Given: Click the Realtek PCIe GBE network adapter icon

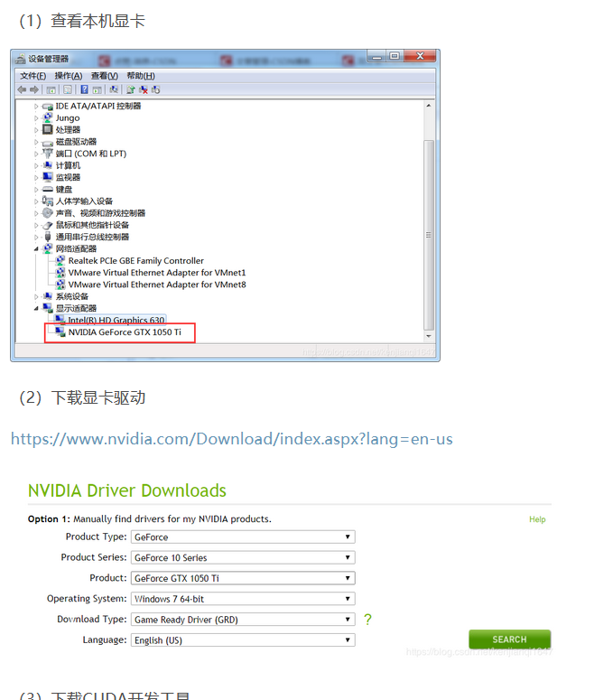Looking at the screenshot, I should [60, 260].
